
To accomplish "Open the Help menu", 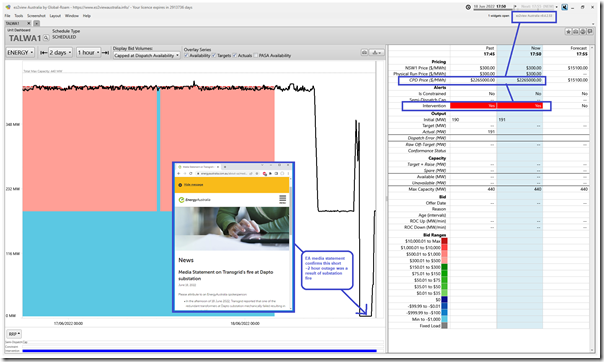I will (87, 16).
